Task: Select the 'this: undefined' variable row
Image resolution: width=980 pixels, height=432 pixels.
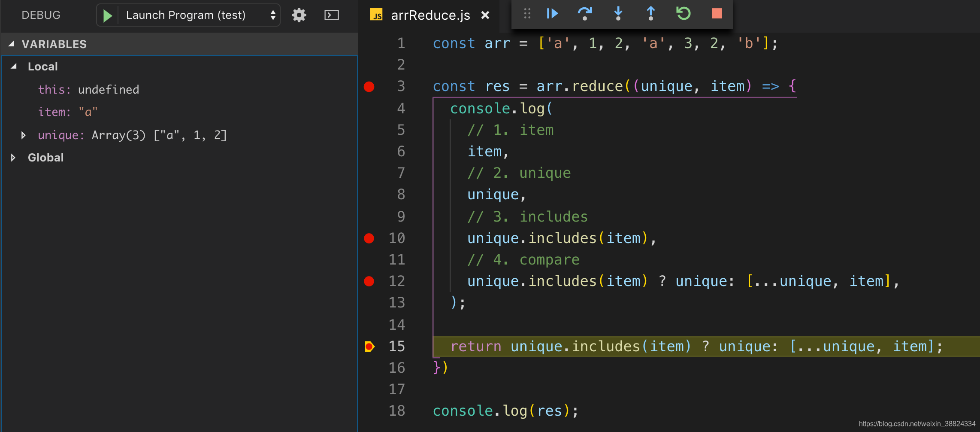Action: (179, 89)
